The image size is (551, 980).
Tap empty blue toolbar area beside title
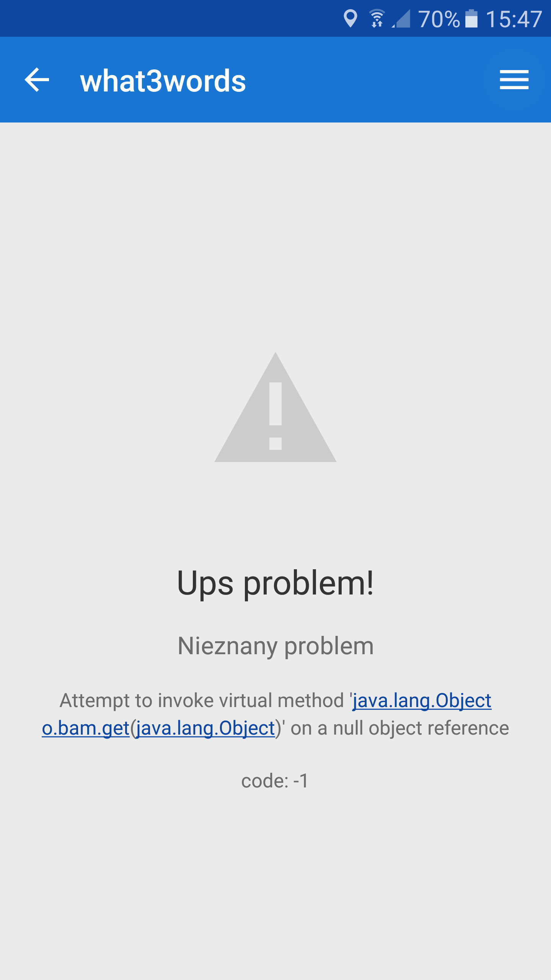(367, 80)
